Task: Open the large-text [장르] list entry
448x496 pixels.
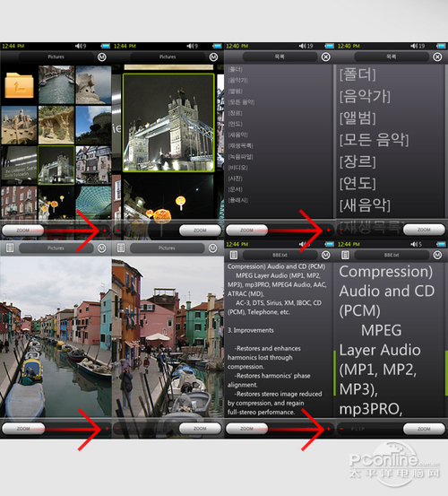Action: [x=358, y=161]
